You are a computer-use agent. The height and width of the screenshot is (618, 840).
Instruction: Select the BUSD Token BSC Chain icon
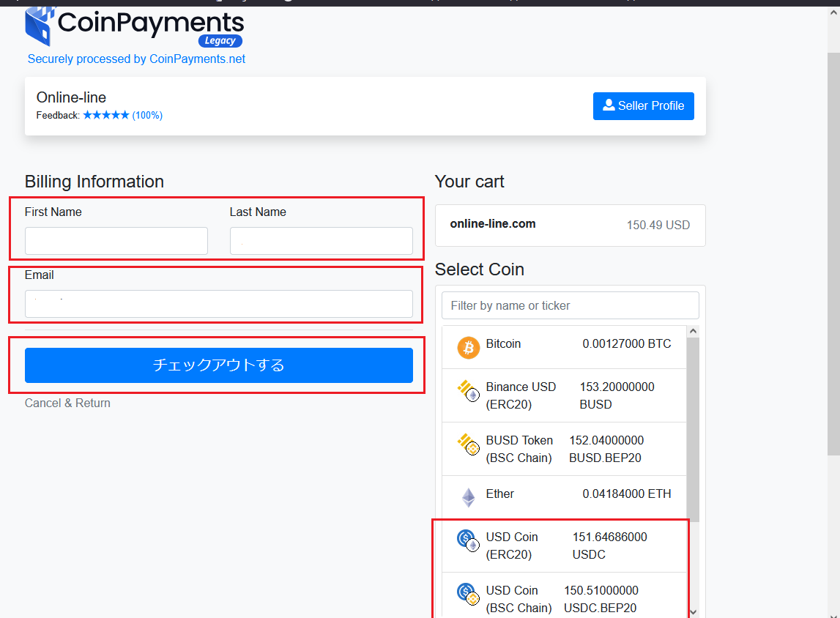(468, 444)
